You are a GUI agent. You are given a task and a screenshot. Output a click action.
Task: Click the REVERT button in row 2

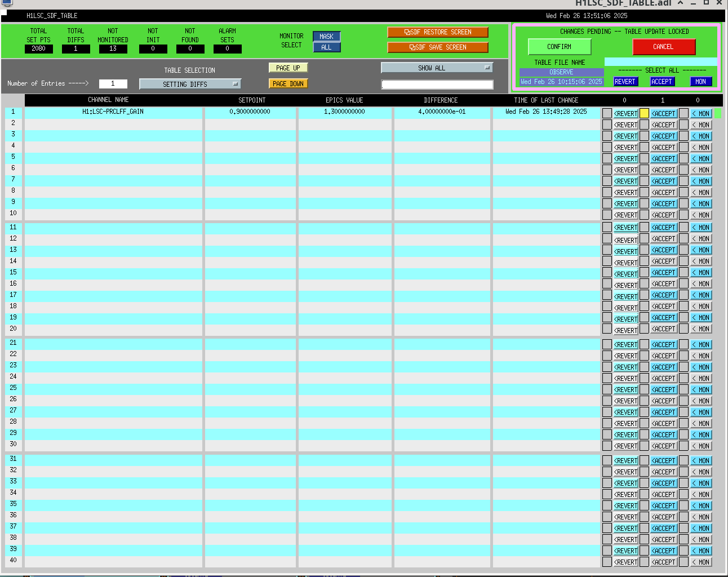pyautogui.click(x=626, y=125)
